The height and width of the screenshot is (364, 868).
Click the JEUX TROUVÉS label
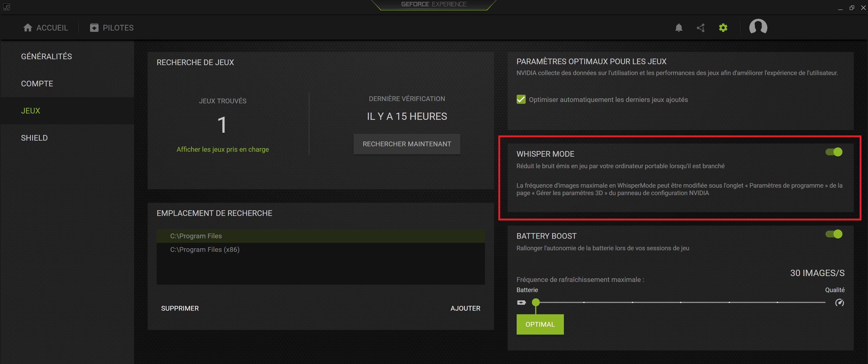[222, 101]
